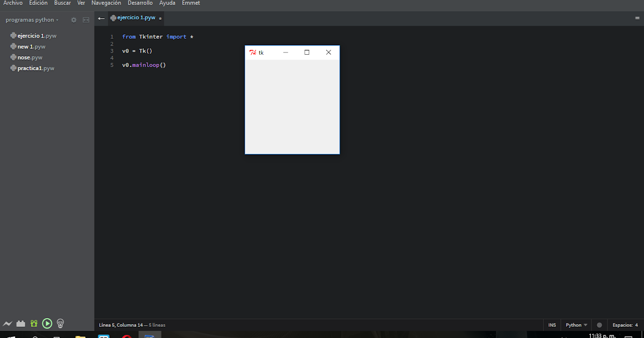
Task: Maximize the tk window
Action: (307, 53)
